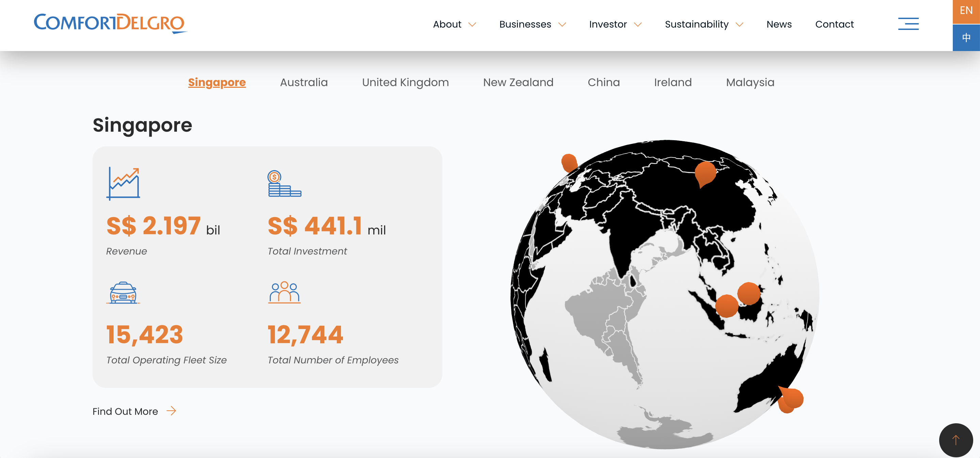Viewport: 980px width, 458px height.
Task: Click the Total Investment label
Action: click(x=307, y=251)
